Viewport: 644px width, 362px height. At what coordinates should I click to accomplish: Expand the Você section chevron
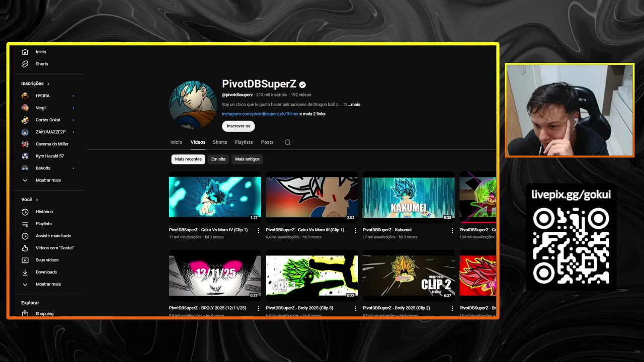click(x=37, y=200)
